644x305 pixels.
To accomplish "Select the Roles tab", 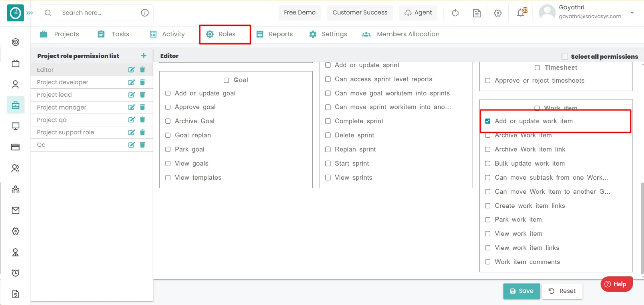I will pos(221,34).
